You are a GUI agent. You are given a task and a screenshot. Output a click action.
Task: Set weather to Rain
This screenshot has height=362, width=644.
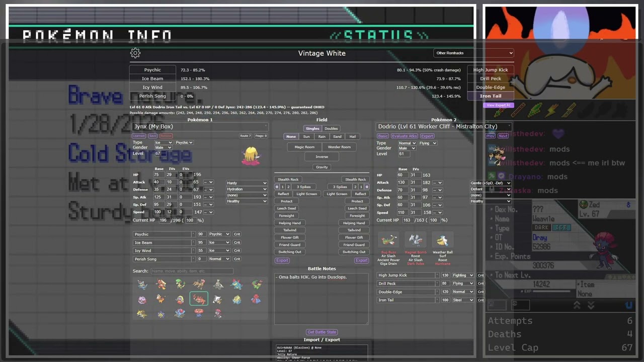tap(322, 137)
